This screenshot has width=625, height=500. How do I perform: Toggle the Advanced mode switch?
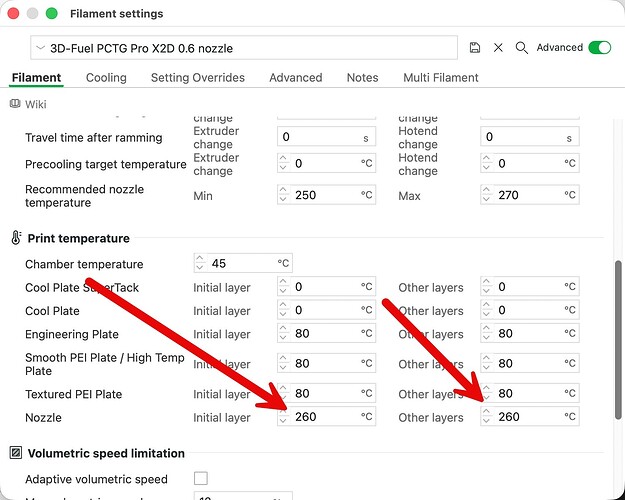point(599,47)
